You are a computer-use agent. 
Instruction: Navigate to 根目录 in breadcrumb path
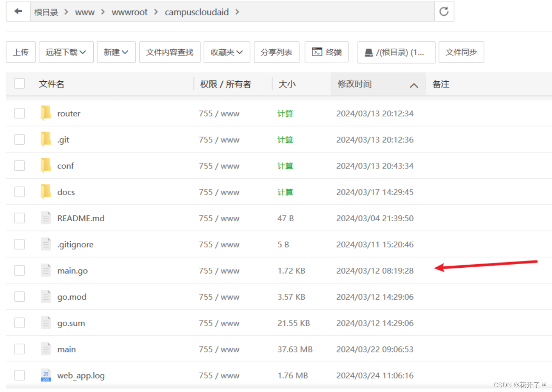pyautogui.click(x=46, y=12)
